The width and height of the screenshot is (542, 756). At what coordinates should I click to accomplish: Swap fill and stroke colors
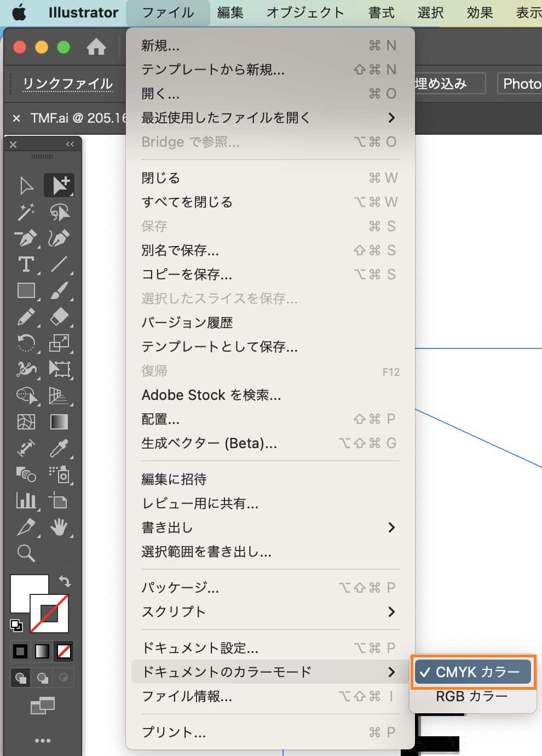65,581
